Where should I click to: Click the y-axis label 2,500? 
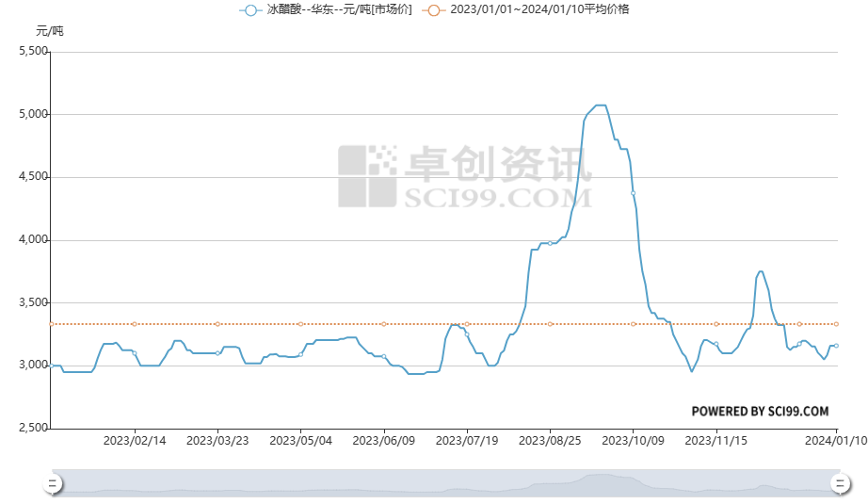click(33, 428)
